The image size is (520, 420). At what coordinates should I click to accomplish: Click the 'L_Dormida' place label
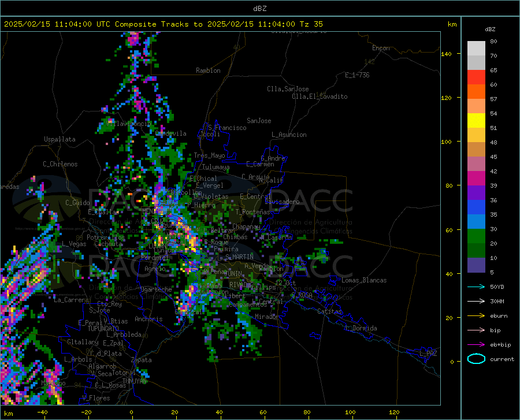[x=361, y=328]
